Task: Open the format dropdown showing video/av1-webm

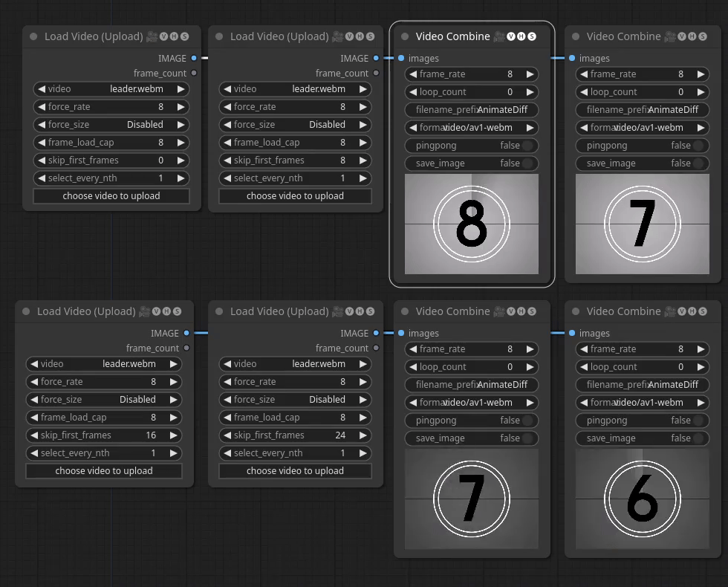Action: pos(471,127)
